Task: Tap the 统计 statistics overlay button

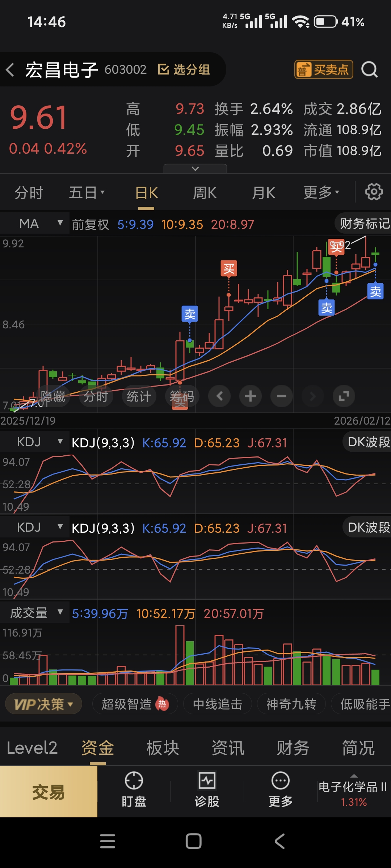Action: tap(139, 396)
